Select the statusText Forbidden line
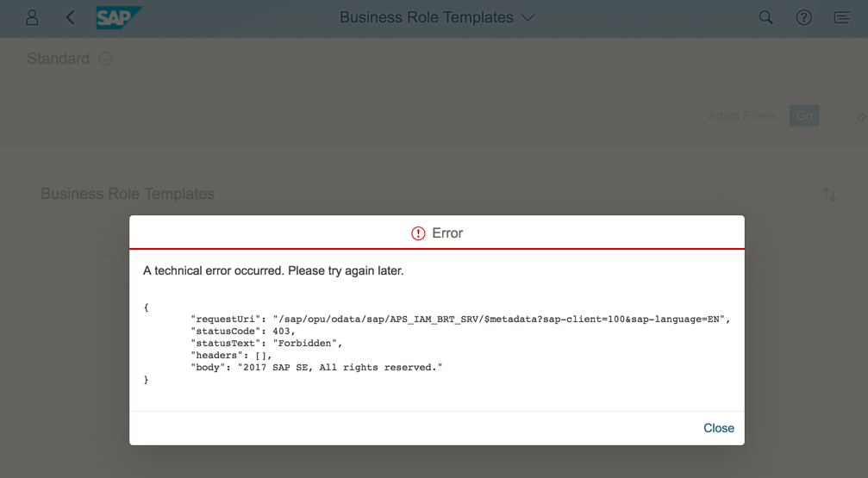This screenshot has width=868, height=478. tap(267, 344)
